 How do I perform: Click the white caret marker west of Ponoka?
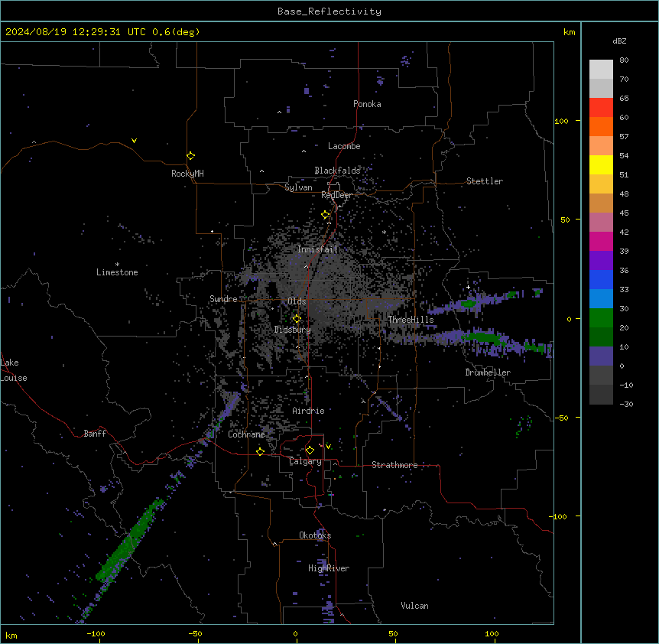pos(279,112)
